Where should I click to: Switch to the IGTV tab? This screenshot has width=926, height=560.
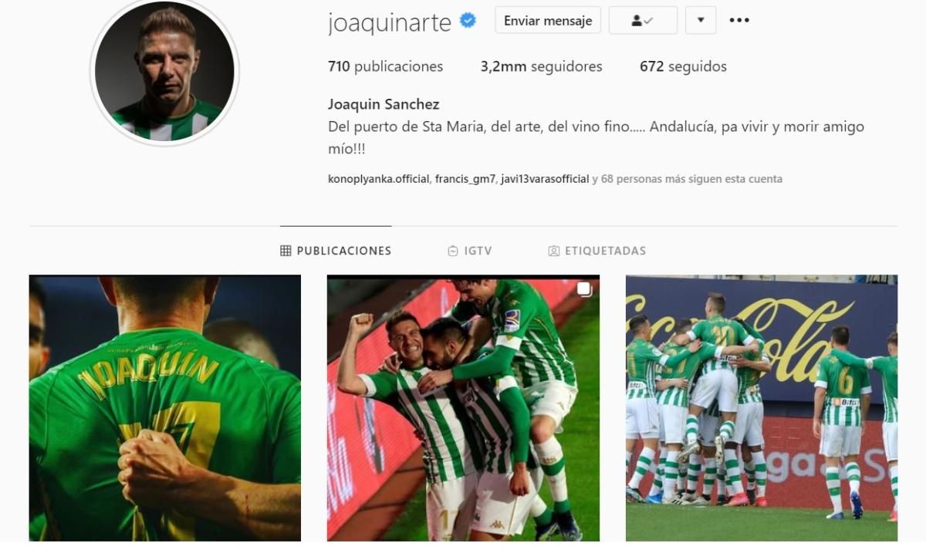point(469,251)
